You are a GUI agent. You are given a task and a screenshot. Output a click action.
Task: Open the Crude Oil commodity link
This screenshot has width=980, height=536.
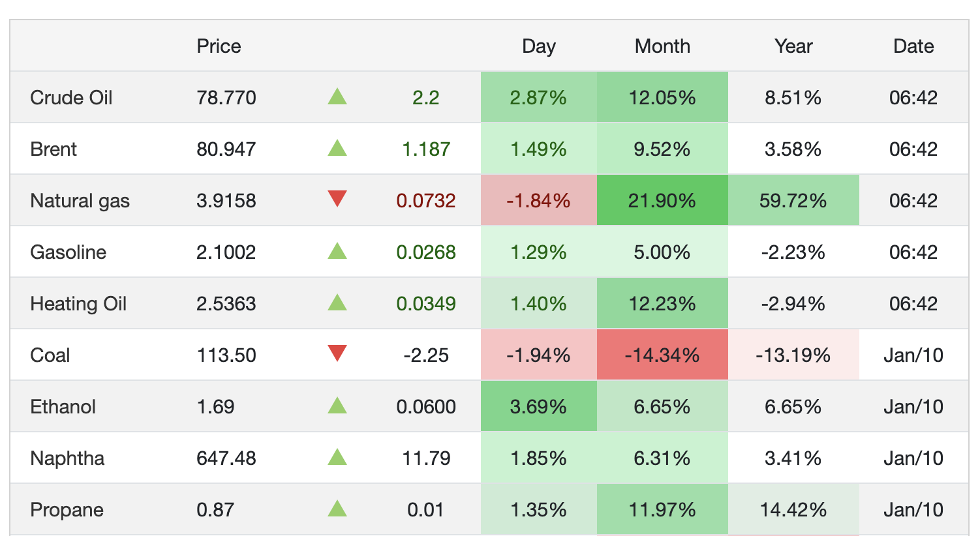click(71, 98)
